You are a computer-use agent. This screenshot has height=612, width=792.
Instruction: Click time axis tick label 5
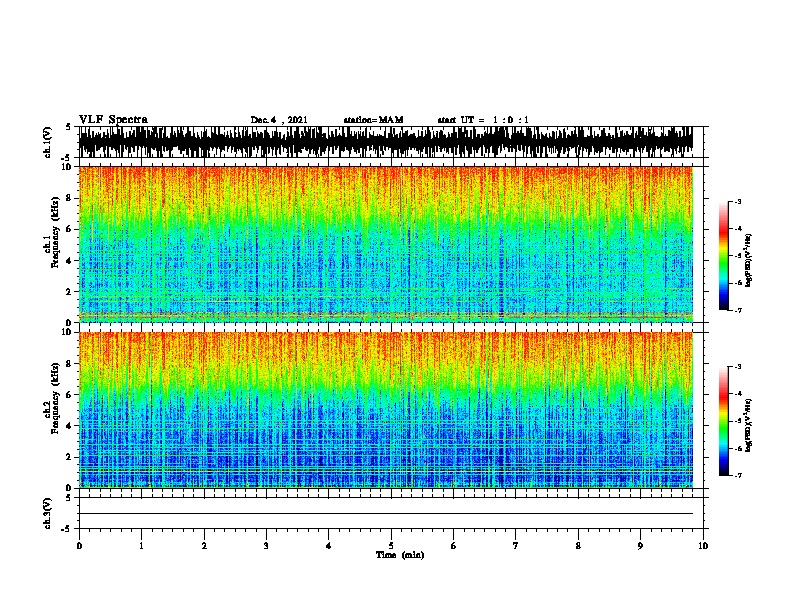pyautogui.click(x=391, y=546)
